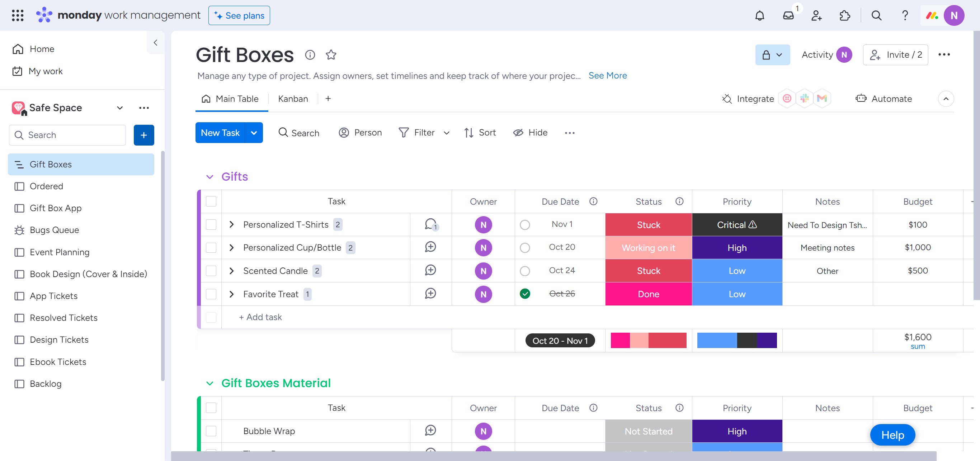Tick the checkbox for Scented Candle row
Screen dimensions: 980x461
tap(211, 271)
